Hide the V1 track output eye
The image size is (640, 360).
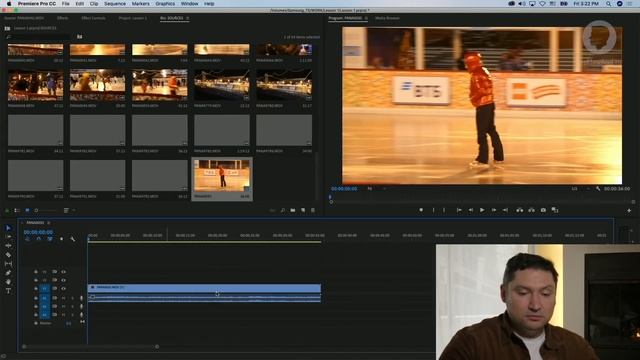pos(63,289)
